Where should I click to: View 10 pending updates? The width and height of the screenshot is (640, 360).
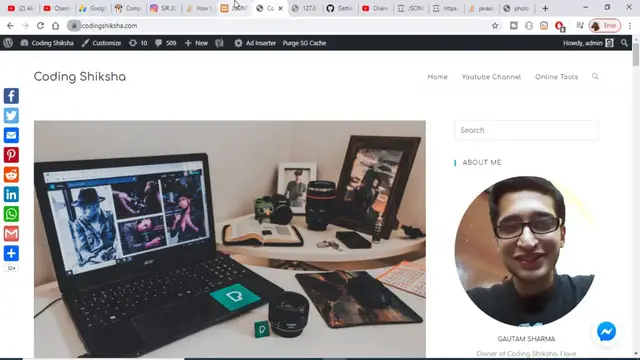(x=138, y=43)
